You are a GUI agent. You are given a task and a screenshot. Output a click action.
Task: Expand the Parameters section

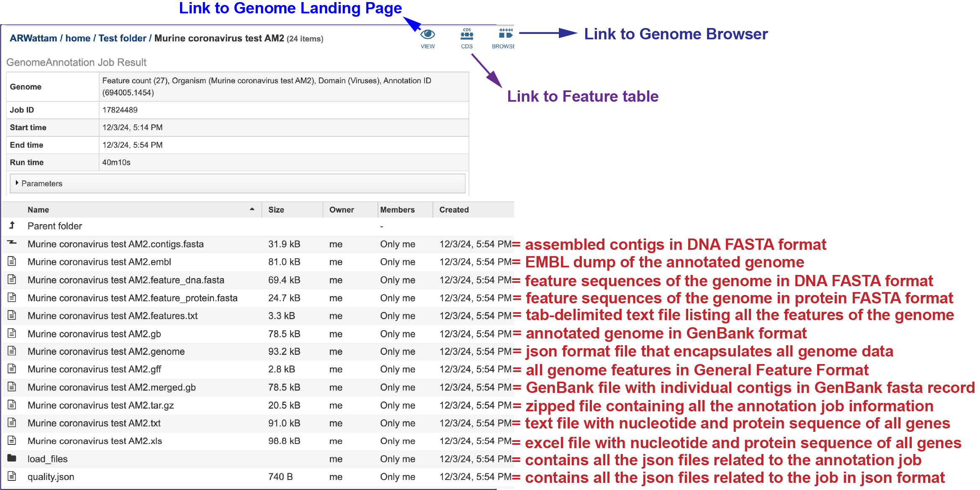point(237,183)
